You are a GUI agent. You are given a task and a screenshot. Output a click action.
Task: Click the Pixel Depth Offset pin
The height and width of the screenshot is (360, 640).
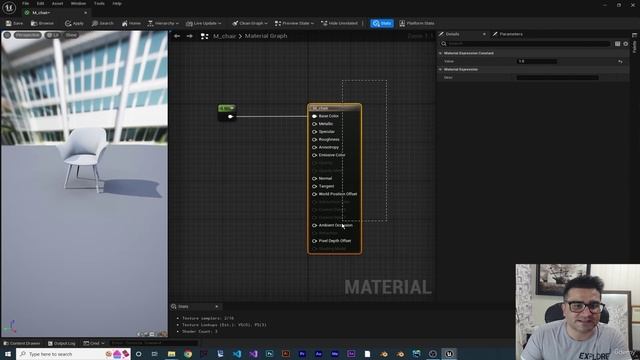[315, 241]
